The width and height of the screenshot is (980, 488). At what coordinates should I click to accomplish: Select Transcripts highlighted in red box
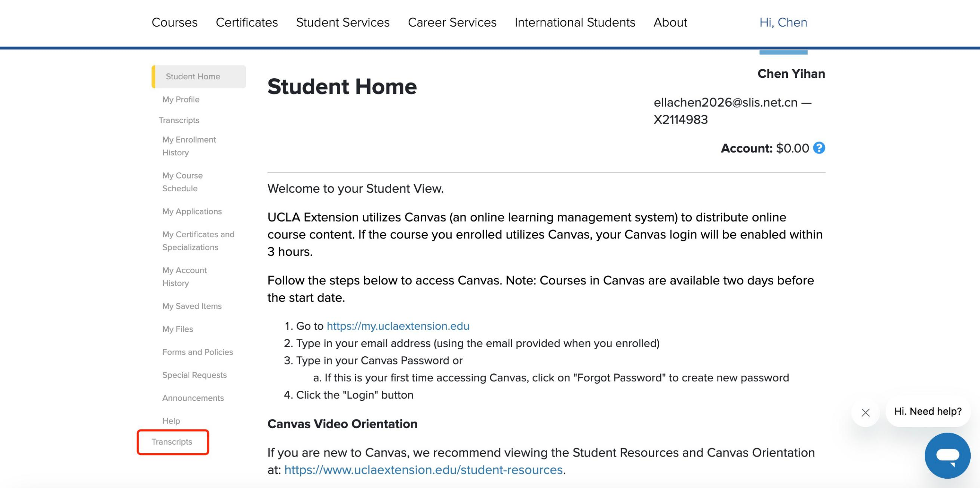(x=172, y=442)
